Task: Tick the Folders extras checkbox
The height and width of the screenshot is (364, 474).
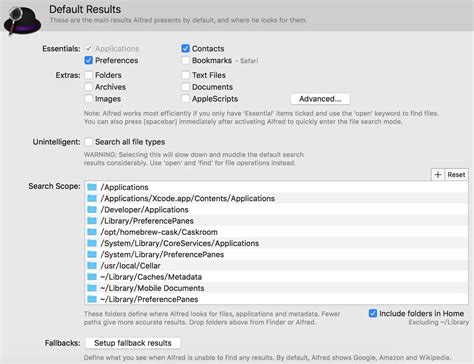Action: 89,75
